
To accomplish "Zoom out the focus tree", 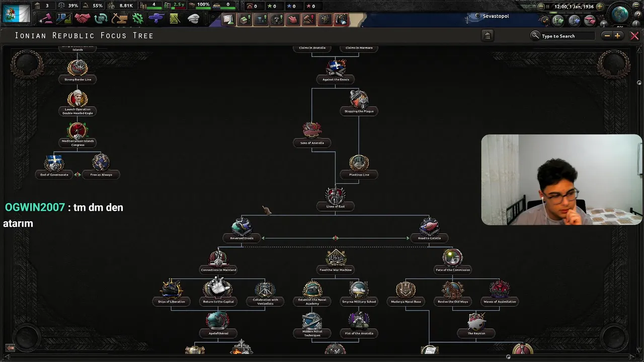I will pos(607,36).
